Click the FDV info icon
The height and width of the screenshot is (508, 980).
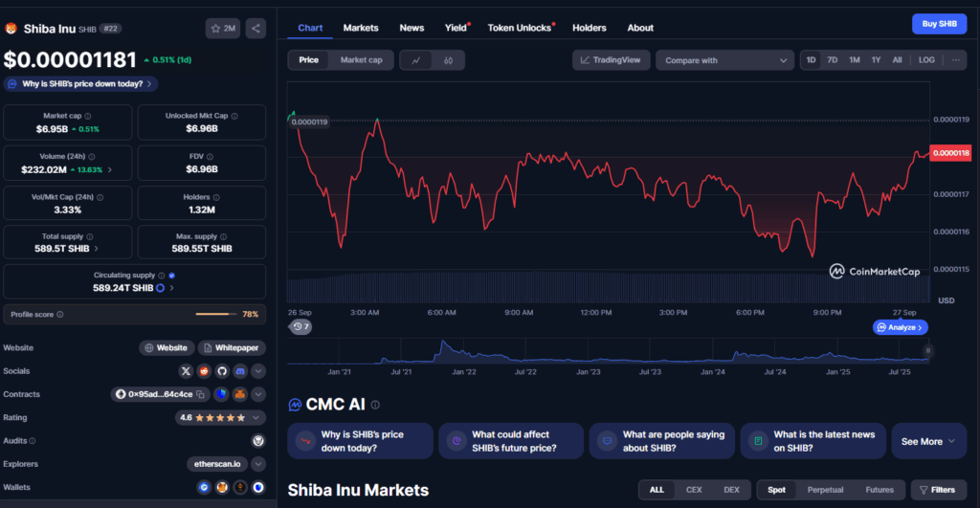(x=210, y=157)
